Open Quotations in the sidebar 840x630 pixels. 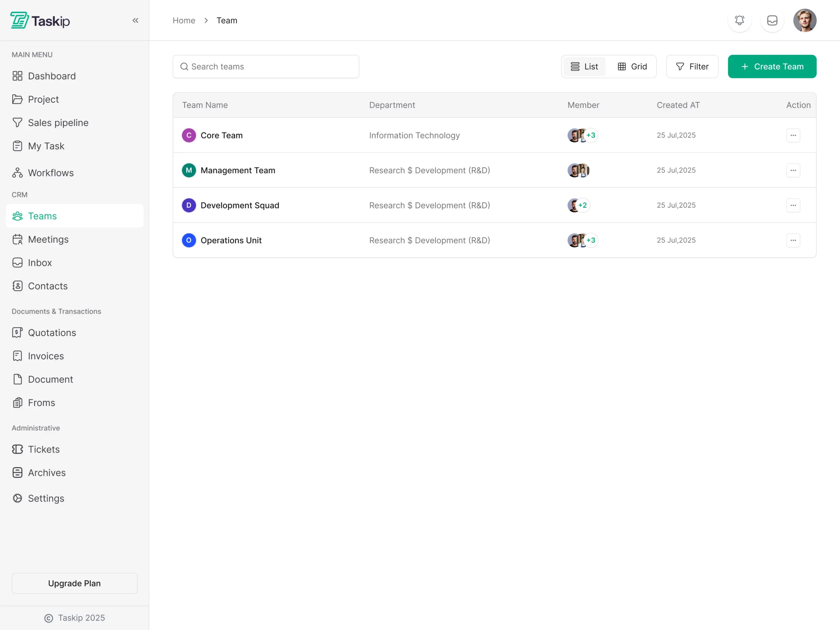point(52,333)
